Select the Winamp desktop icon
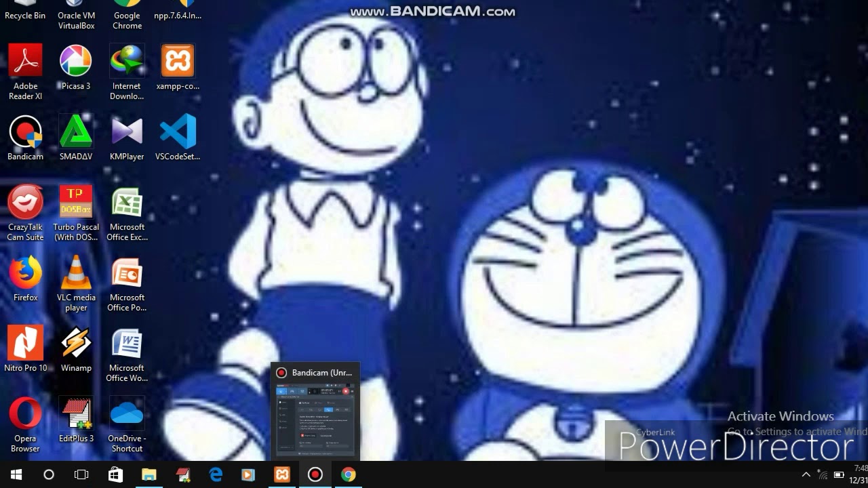 tap(76, 350)
